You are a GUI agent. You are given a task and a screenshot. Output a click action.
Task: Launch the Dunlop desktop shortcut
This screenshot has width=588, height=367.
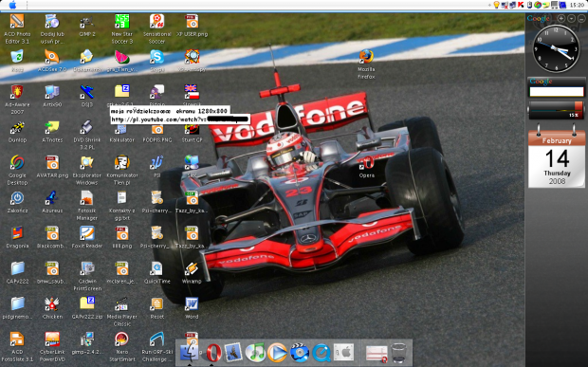pos(17,132)
